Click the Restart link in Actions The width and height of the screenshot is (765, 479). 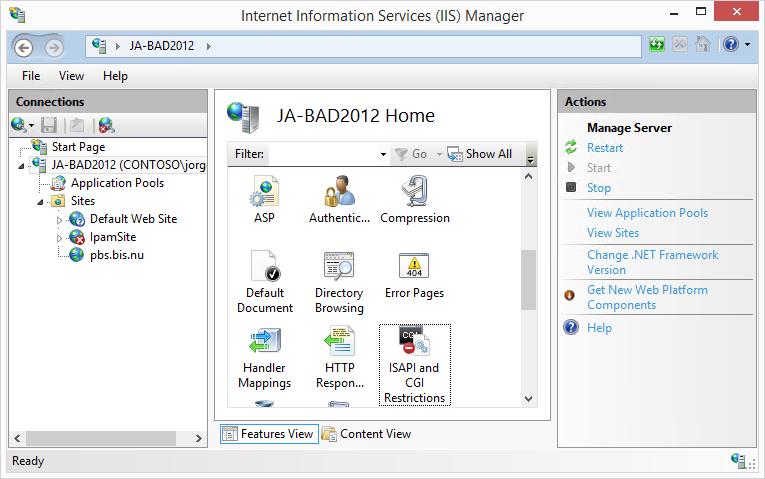[605, 148]
